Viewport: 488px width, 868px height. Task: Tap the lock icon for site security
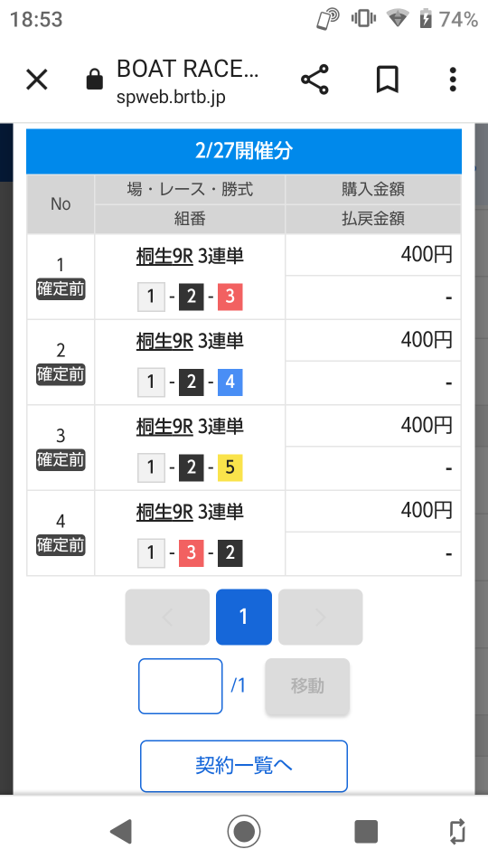click(95, 80)
